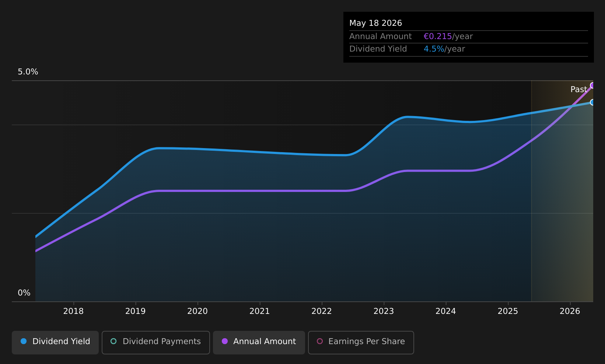
Task: Click the 0% y-axis label
Action: (24, 293)
